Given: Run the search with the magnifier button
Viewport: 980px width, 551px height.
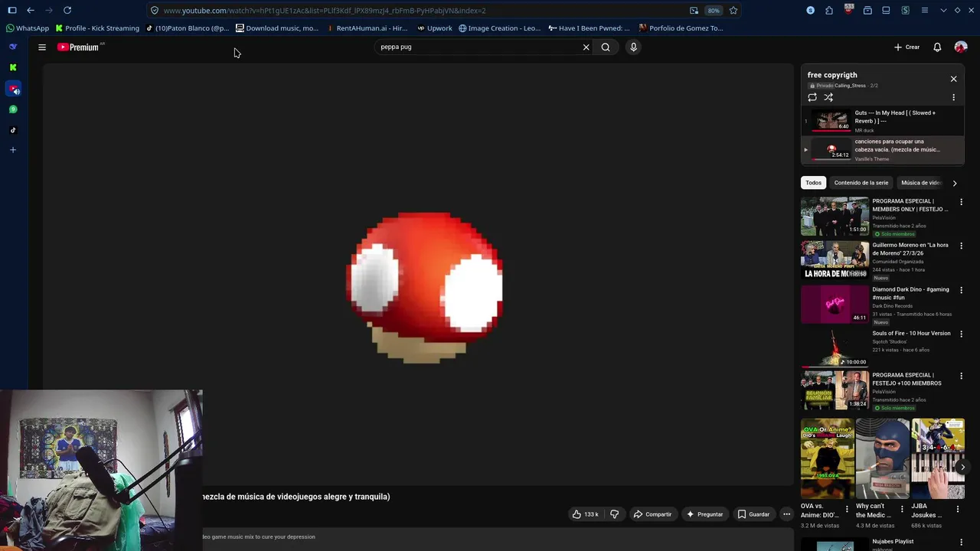Looking at the screenshot, I should [x=606, y=47].
